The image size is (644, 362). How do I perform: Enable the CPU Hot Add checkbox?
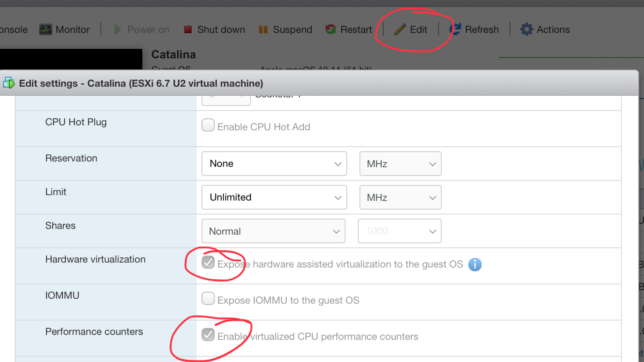click(x=208, y=125)
